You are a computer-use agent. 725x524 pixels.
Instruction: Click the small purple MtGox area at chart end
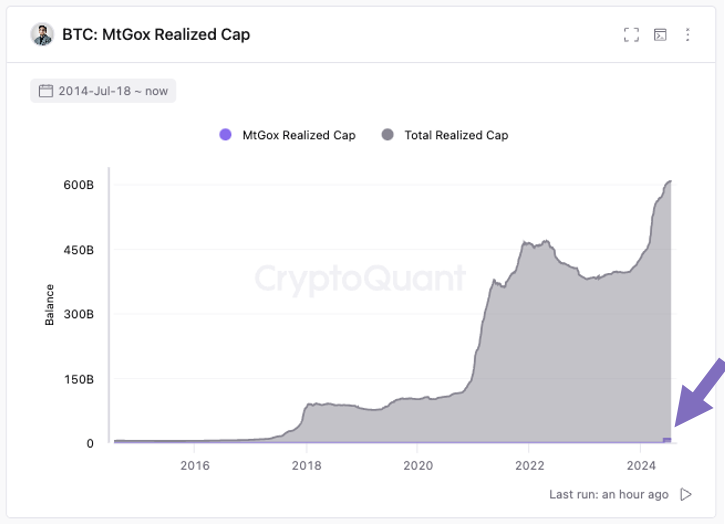tap(667, 440)
